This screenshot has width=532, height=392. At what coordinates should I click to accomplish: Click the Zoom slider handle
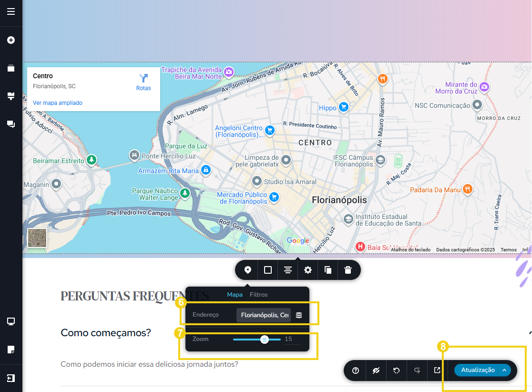[264, 340]
